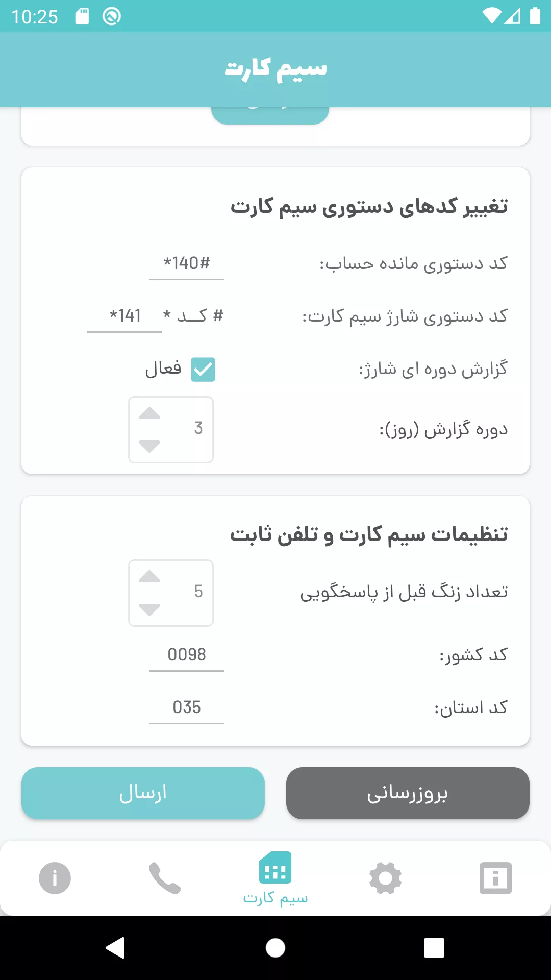Image resolution: width=551 pixels, height=980 pixels.
Task: Open the settings gear tab
Action: click(x=385, y=878)
